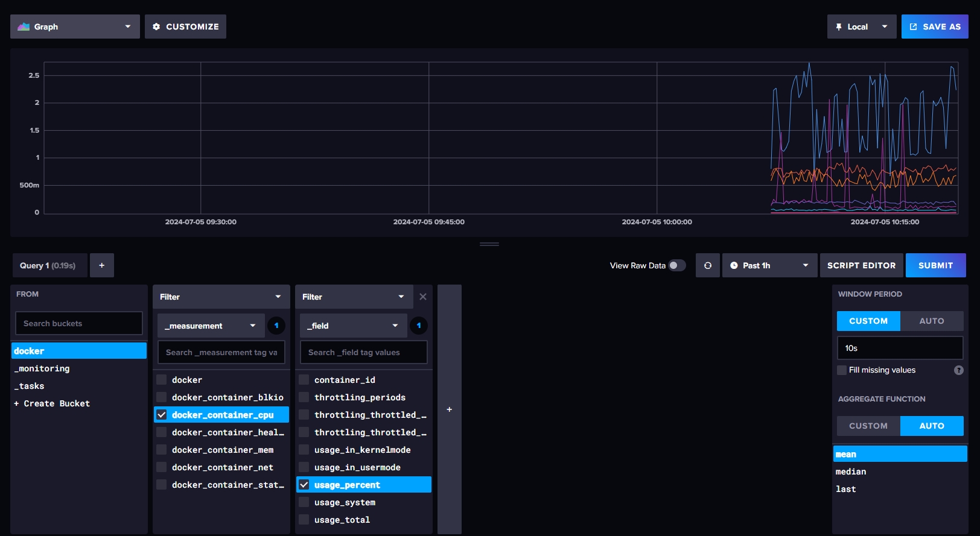Toggle View Raw Data switch

coord(677,265)
